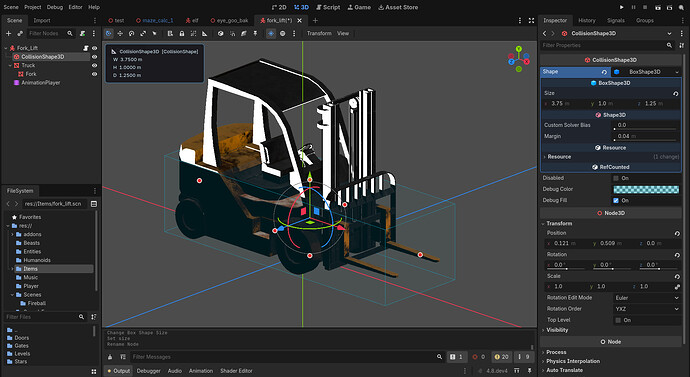Reset the BoxShape3D Size value
Screen dimensions: 690x377
(675, 93)
